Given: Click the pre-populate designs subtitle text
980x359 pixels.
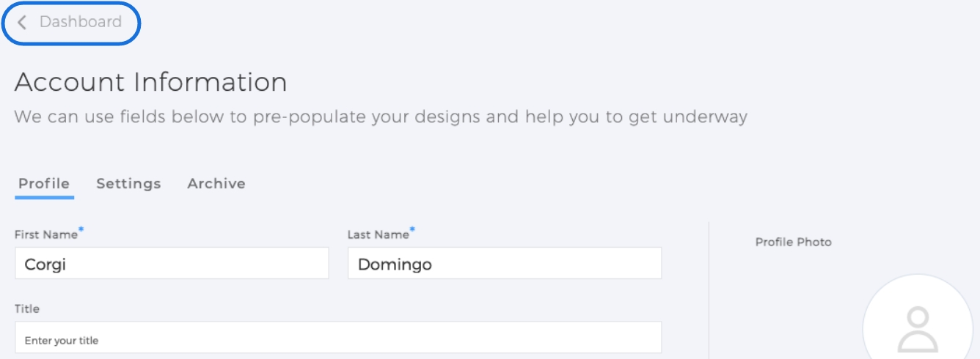Looking at the screenshot, I should pos(381,116).
